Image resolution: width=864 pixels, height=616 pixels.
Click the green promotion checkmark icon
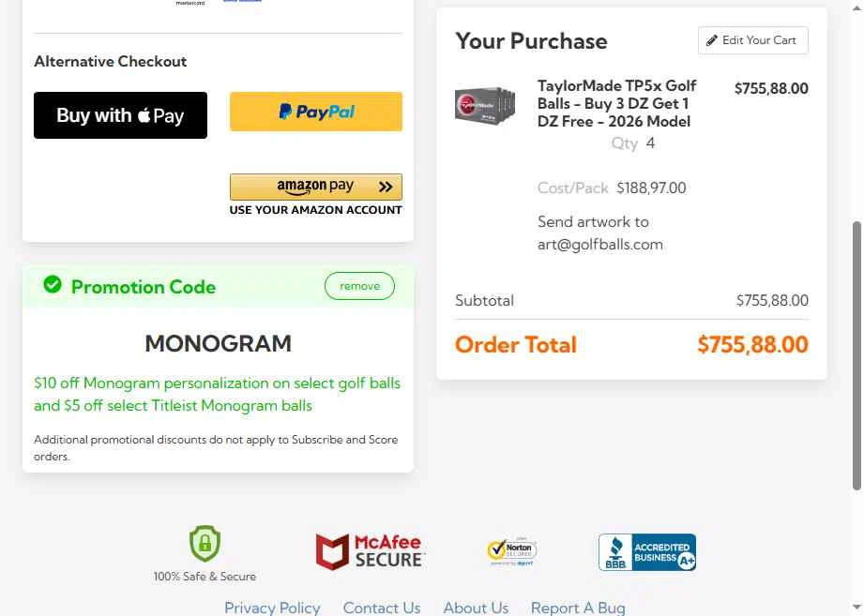tap(53, 284)
